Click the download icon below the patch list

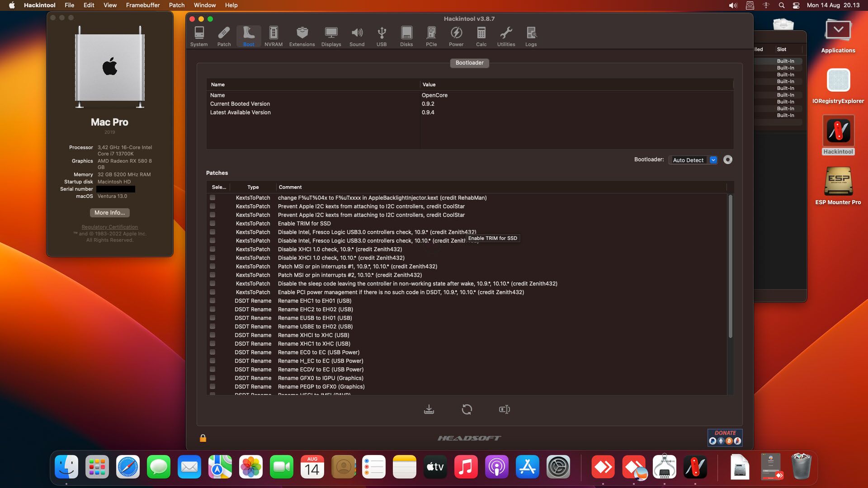(429, 409)
